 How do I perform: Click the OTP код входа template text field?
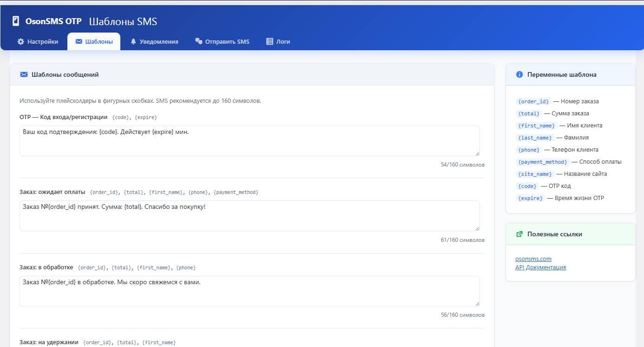(249, 141)
